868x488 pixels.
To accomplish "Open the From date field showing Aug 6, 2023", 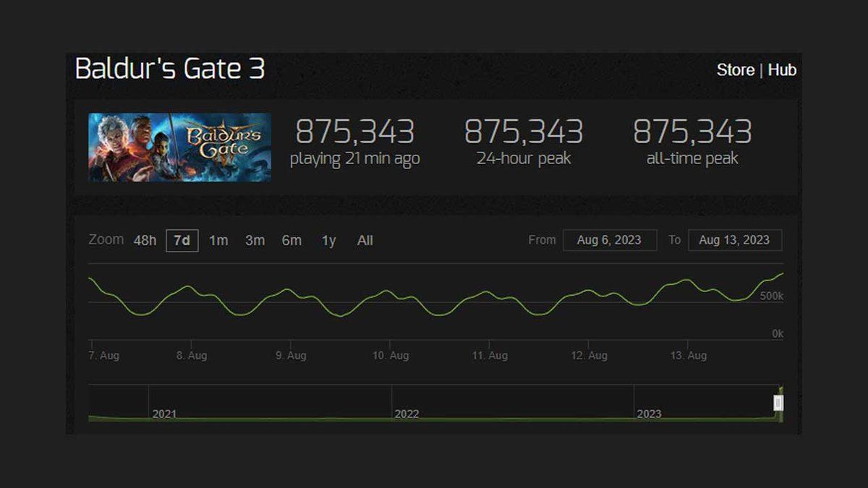I will tap(610, 240).
